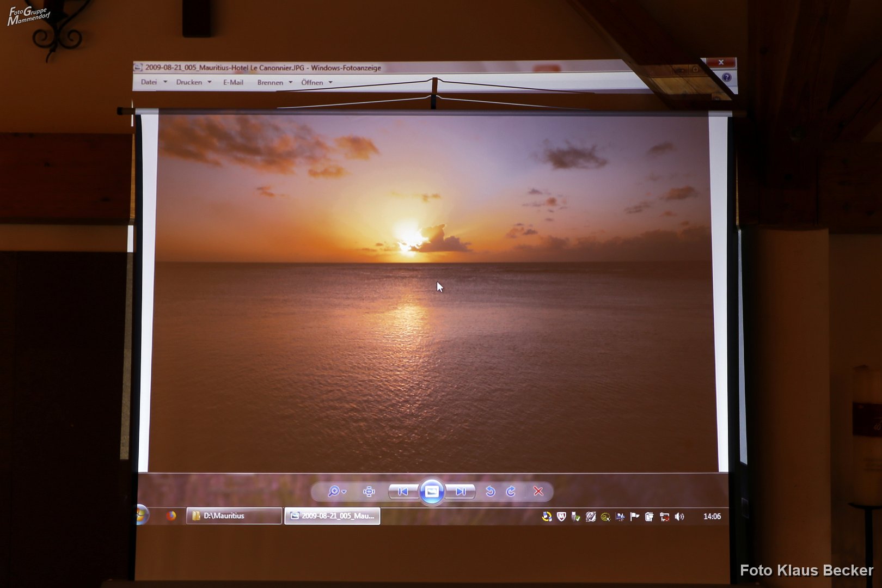Expand the Drucken dropdown

(x=193, y=82)
